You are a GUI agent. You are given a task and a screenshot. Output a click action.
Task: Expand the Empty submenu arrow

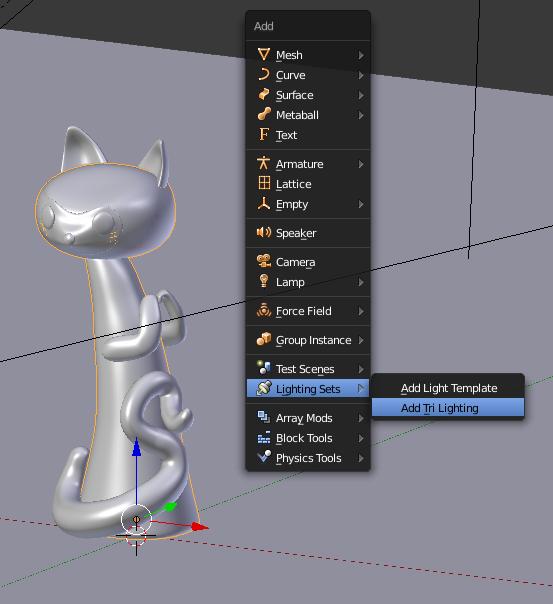click(x=361, y=204)
